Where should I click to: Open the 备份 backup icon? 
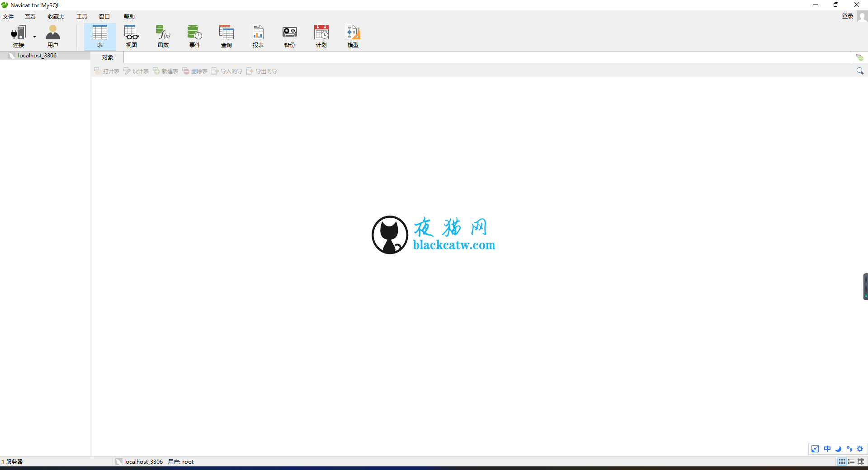(x=290, y=36)
